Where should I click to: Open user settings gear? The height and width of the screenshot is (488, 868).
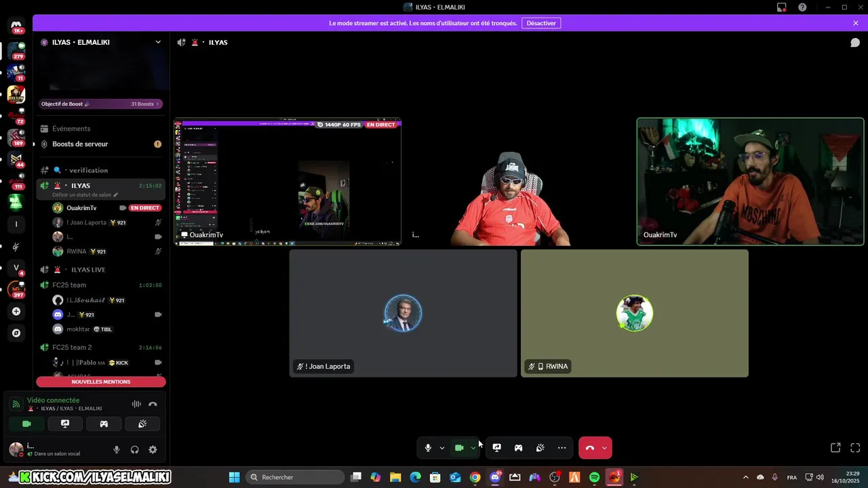[x=153, y=449]
